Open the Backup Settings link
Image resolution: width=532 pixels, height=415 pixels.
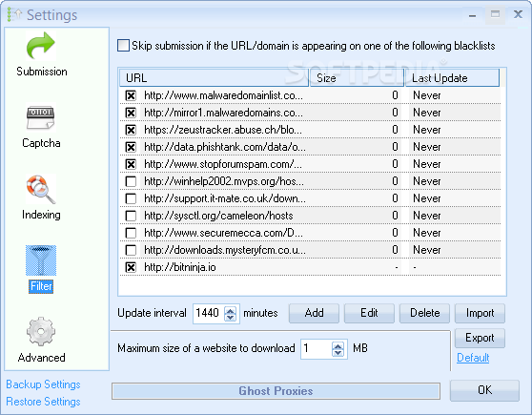(43, 384)
